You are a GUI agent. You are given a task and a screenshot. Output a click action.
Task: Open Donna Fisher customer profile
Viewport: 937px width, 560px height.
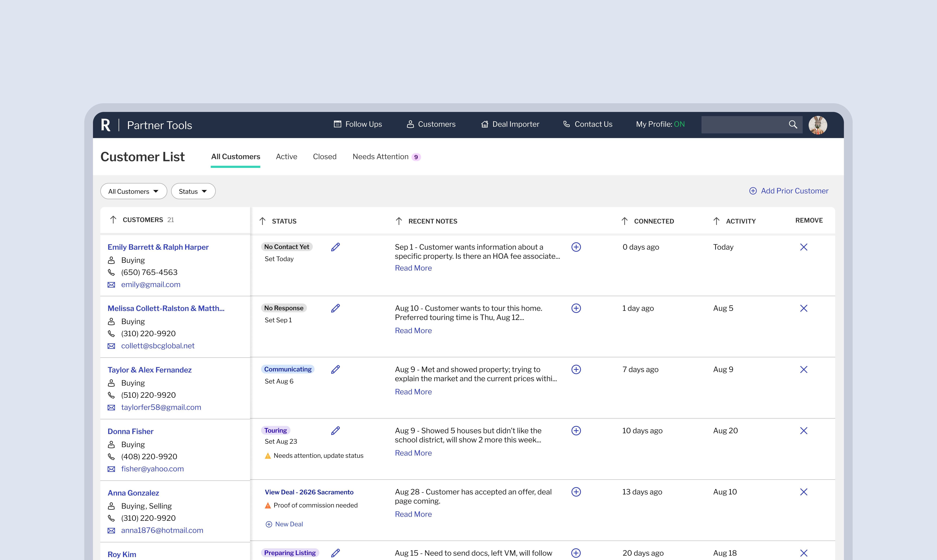[131, 431]
